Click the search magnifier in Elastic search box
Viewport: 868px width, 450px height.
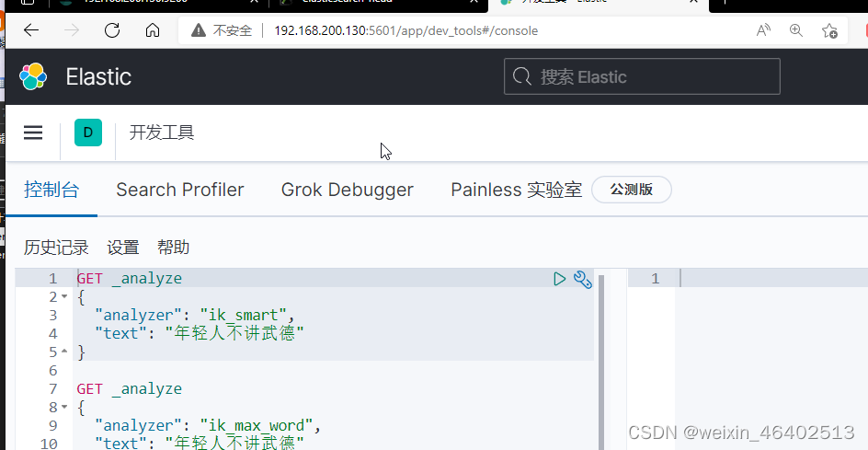pos(522,76)
